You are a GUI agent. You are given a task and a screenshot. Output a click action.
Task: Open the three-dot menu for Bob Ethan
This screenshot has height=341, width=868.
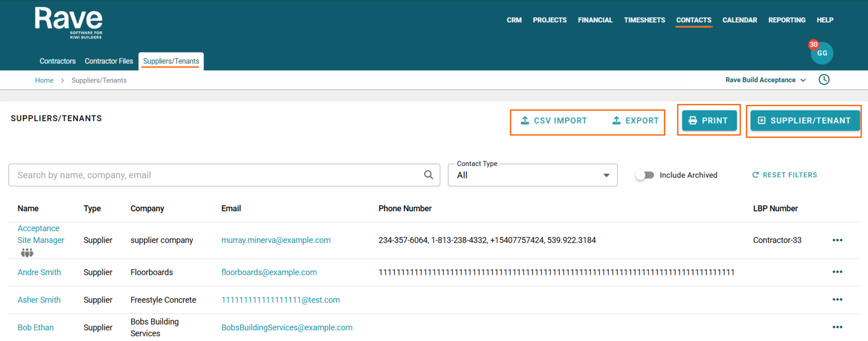pyautogui.click(x=837, y=327)
